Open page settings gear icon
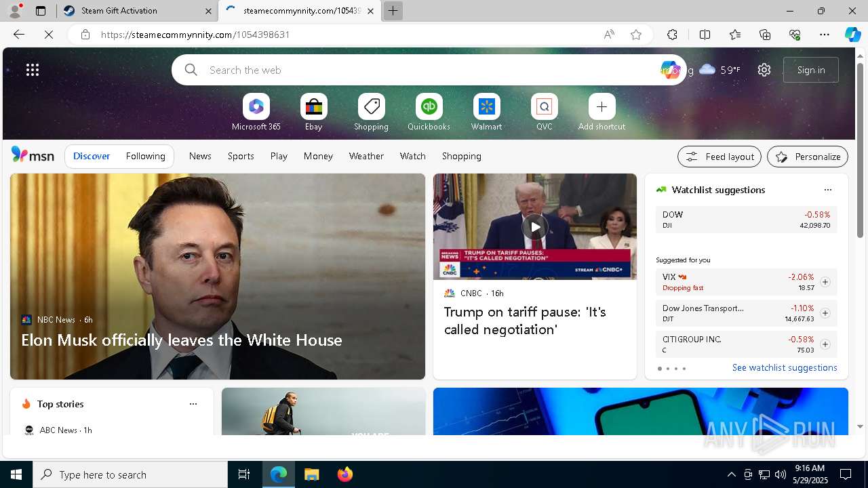868x488 pixels. click(x=764, y=70)
